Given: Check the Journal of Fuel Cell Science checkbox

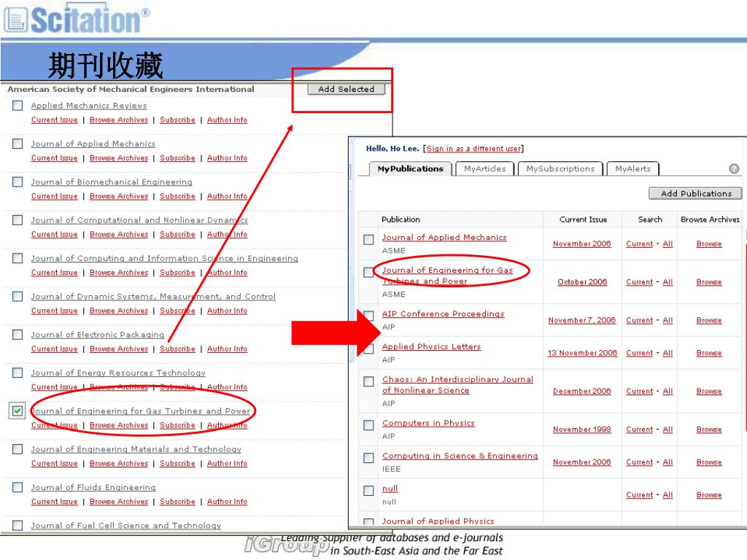Looking at the screenshot, I should [x=18, y=525].
